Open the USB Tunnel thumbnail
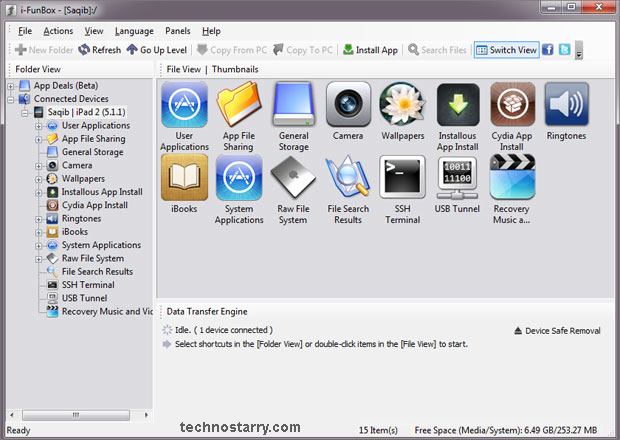The height and width of the screenshot is (440, 620). (457, 178)
